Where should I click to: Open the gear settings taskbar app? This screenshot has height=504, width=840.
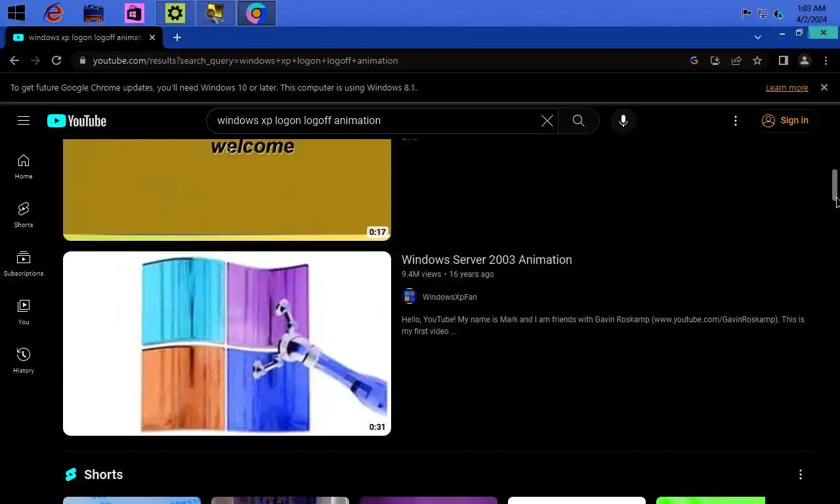(x=175, y=13)
